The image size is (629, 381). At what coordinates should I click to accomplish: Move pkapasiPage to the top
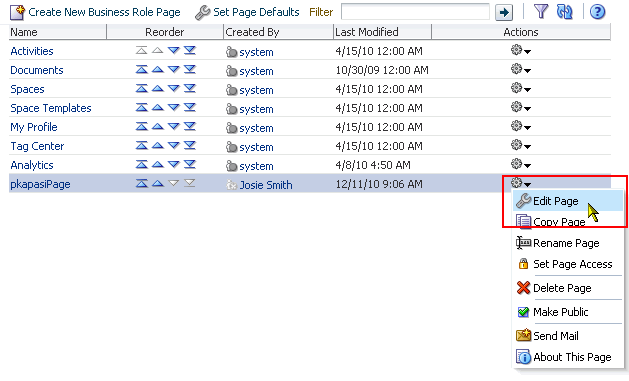pyautogui.click(x=141, y=183)
